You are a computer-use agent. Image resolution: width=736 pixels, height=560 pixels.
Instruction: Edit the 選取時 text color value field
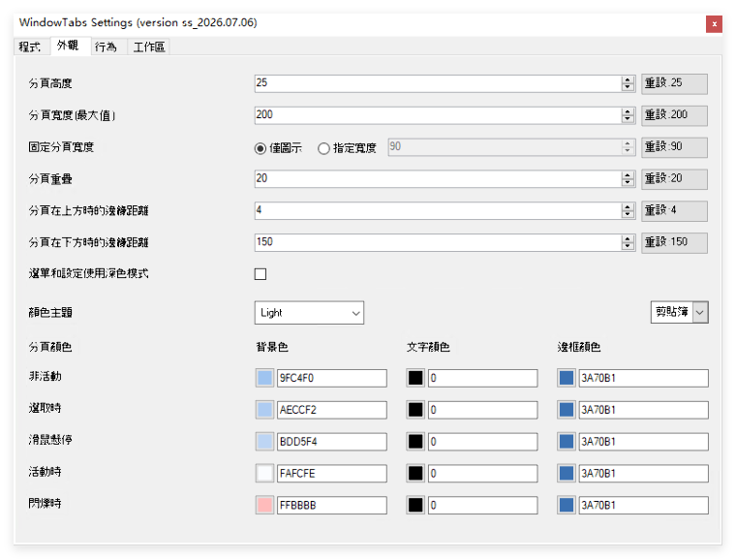pos(482,410)
